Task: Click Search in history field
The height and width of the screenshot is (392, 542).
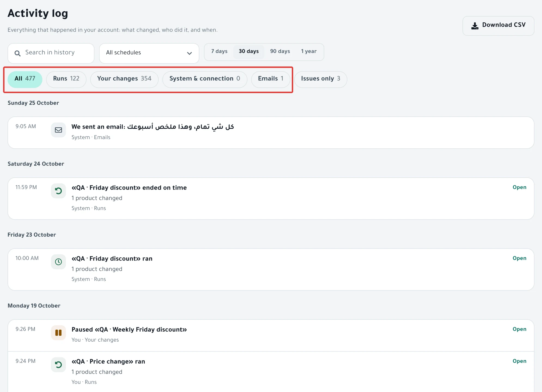Action: (51, 53)
